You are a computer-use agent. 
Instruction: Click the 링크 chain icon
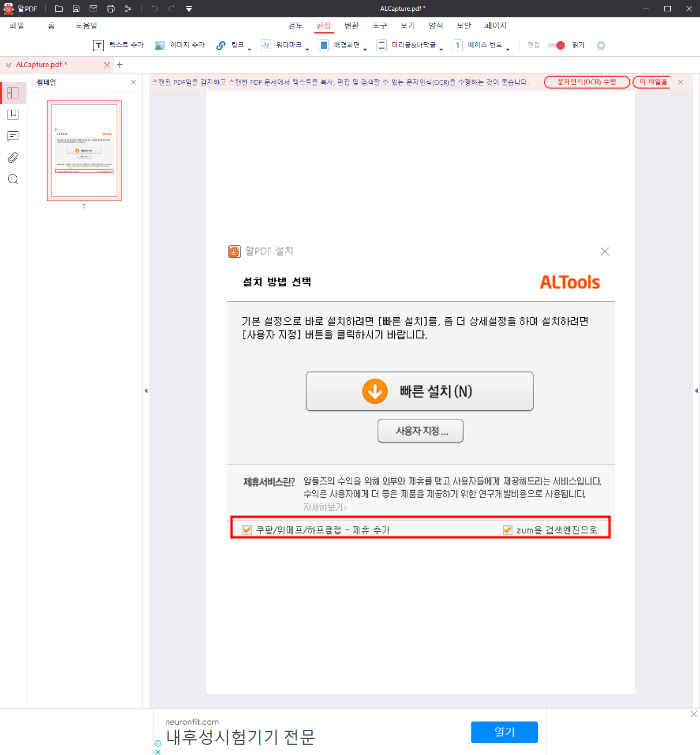(221, 45)
